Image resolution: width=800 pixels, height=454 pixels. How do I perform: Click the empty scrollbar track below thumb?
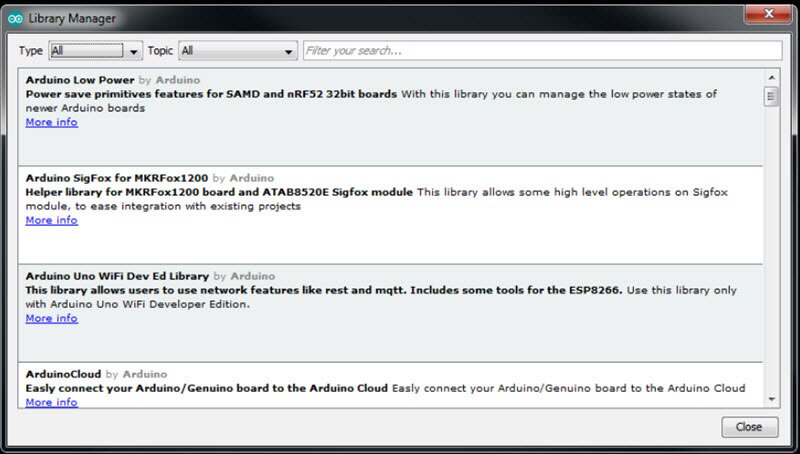tap(771, 250)
